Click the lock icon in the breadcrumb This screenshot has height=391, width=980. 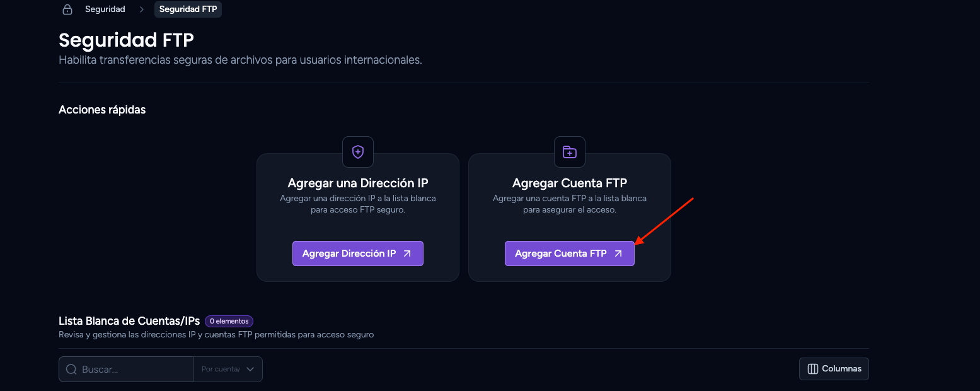click(x=67, y=9)
